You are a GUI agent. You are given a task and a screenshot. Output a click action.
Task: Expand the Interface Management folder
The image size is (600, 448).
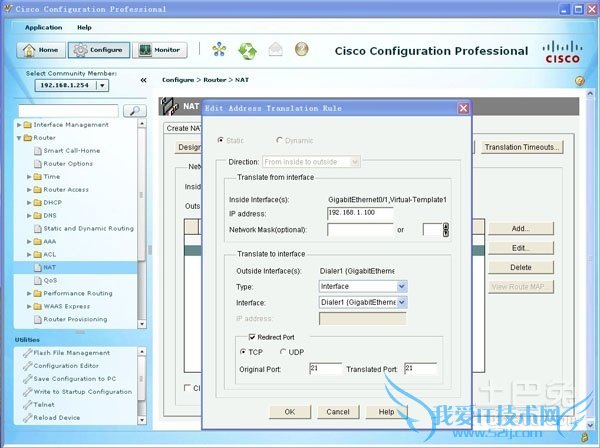[x=19, y=125]
